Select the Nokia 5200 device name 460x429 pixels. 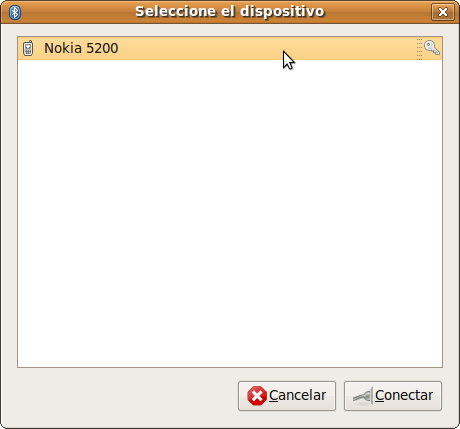click(x=81, y=48)
